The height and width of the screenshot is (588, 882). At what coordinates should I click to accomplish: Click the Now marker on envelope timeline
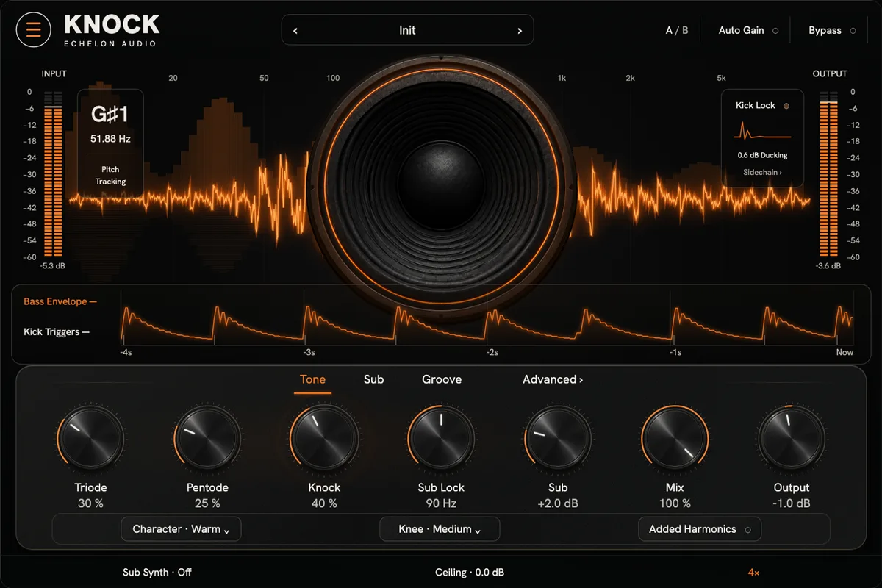[845, 353]
